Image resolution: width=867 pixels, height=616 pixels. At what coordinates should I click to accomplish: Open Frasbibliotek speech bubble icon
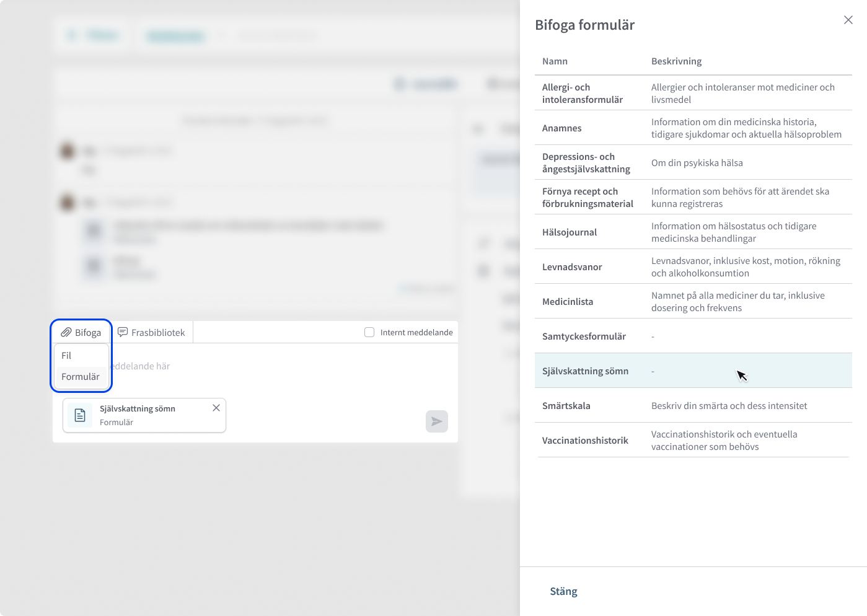(123, 332)
